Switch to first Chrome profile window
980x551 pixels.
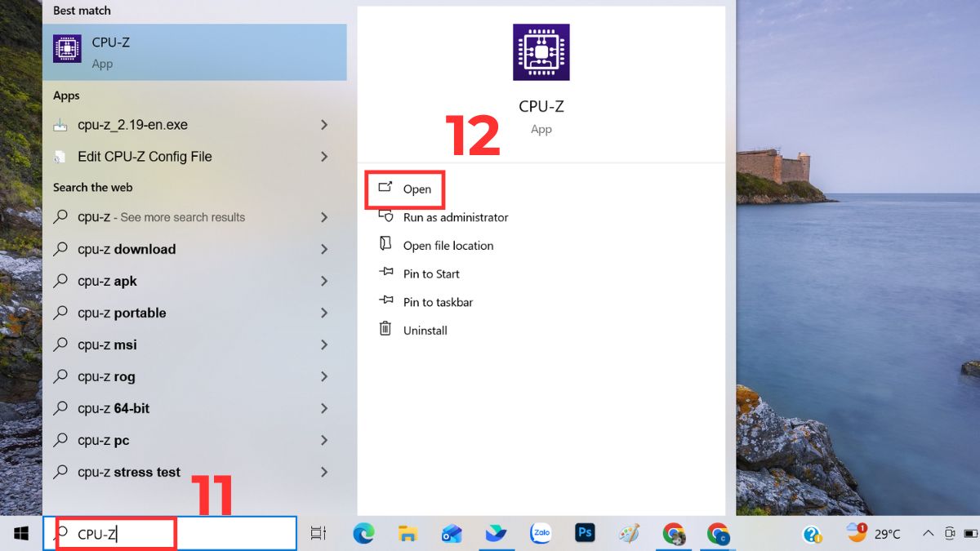click(x=674, y=534)
